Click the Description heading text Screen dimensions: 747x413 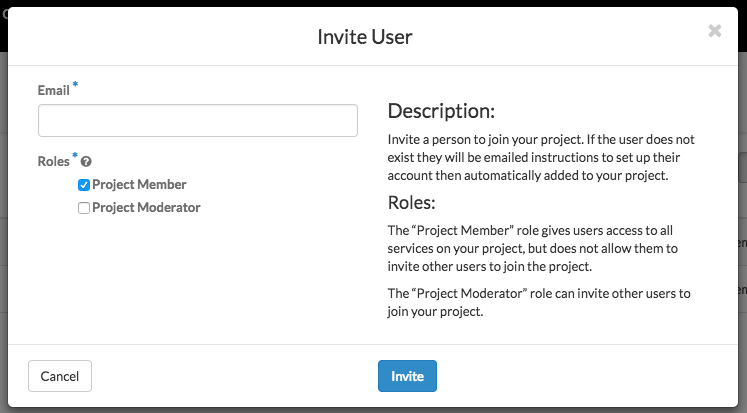click(x=441, y=111)
